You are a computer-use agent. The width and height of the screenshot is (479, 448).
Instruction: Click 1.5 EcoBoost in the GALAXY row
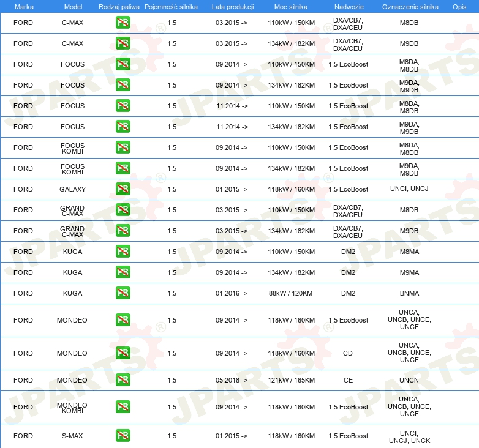click(x=349, y=189)
